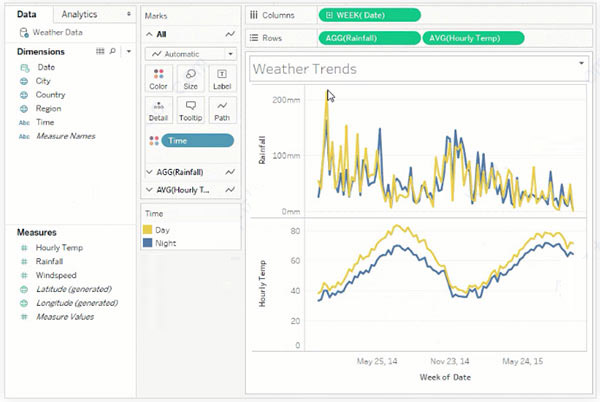Viewport: 600px width, 402px height.
Task: Select the Hourly Temp measure field
Action: coord(59,247)
